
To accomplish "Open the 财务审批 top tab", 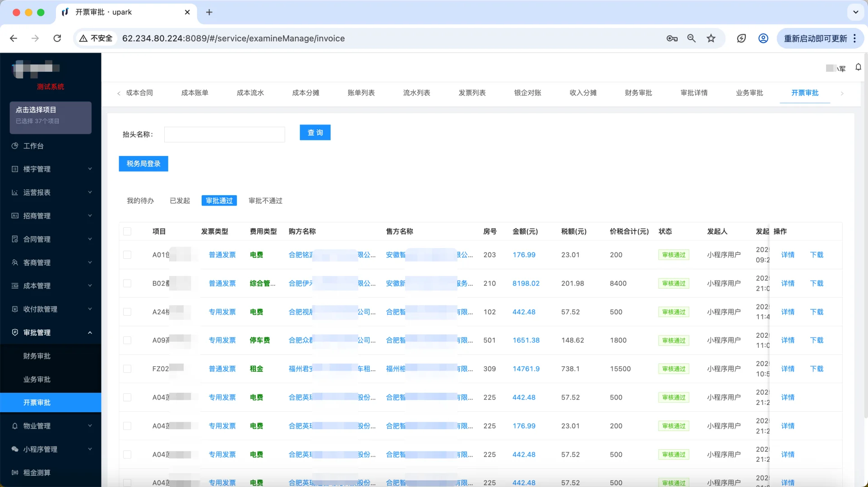I will click(x=638, y=93).
